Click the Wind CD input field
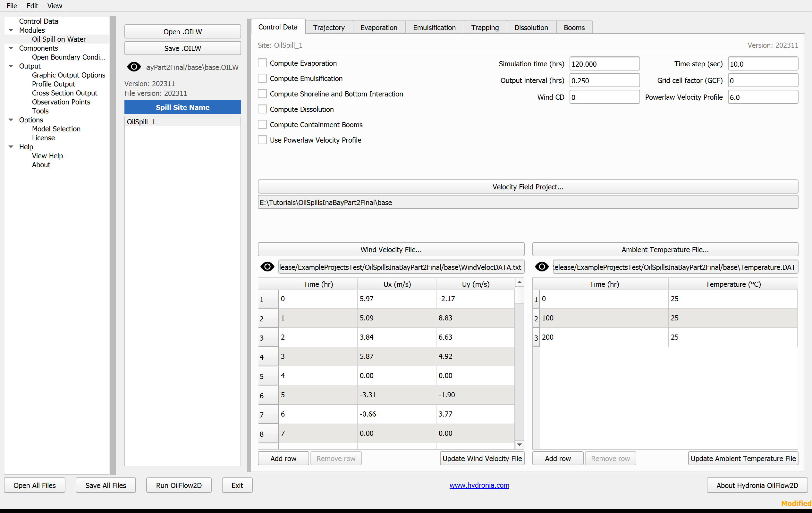812x513 pixels. pos(604,97)
